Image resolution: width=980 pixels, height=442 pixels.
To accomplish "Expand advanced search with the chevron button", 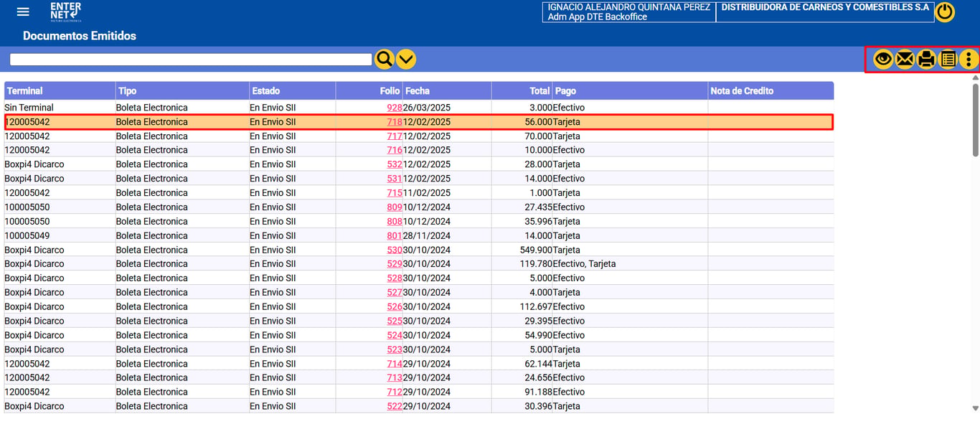I will (x=406, y=59).
